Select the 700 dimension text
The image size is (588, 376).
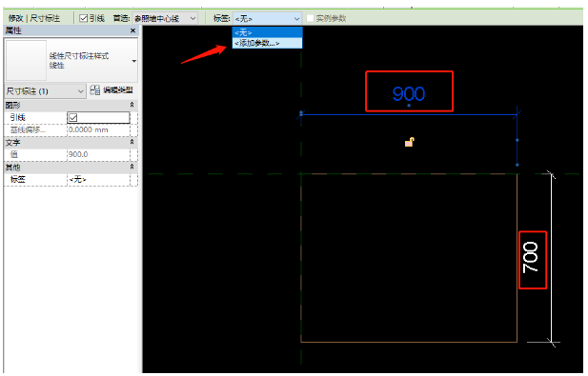coord(530,257)
